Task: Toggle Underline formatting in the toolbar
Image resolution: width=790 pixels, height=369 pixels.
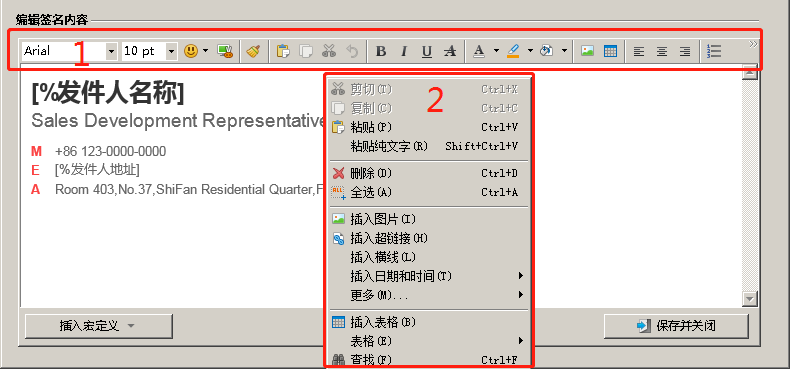Action: [427, 51]
